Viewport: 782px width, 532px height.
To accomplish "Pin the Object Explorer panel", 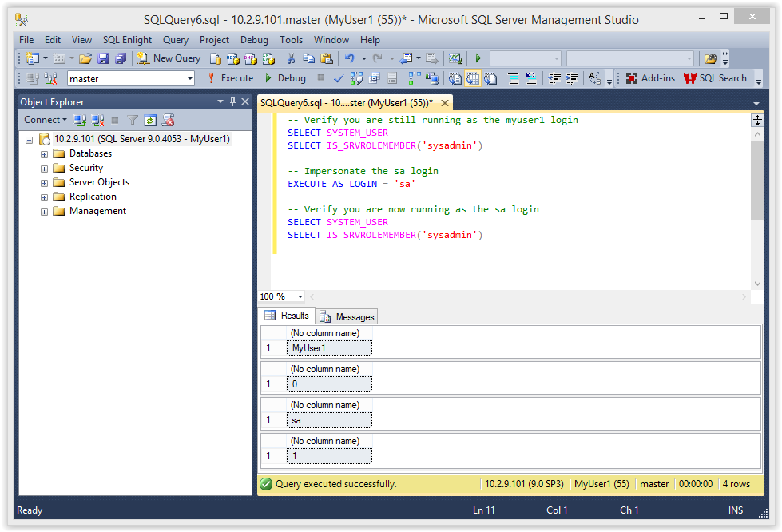I will click(x=232, y=101).
